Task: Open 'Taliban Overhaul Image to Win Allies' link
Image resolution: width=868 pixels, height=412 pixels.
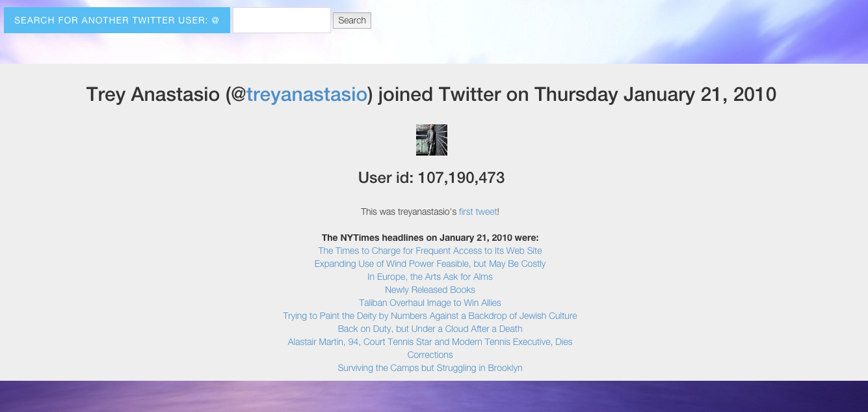Action: click(x=430, y=303)
